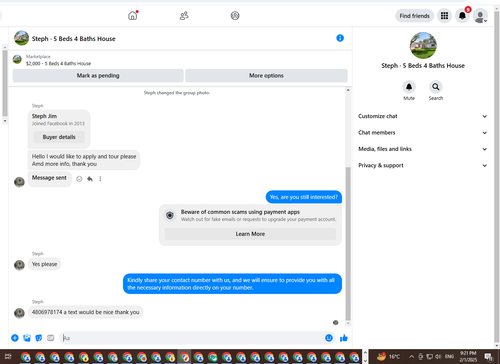Viewport: 500px width, 364px height.
Task: Select the 'Hello I would like to apply' message
Action: [84, 160]
